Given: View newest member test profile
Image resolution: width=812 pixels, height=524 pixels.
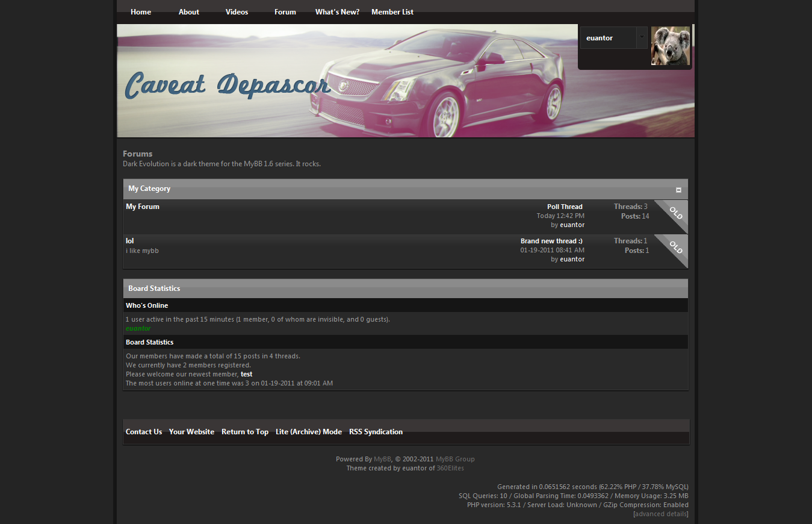Looking at the screenshot, I should pos(246,374).
